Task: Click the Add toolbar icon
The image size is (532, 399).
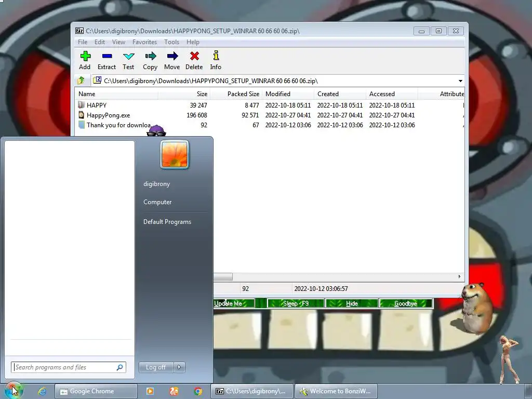Action: 85,56
